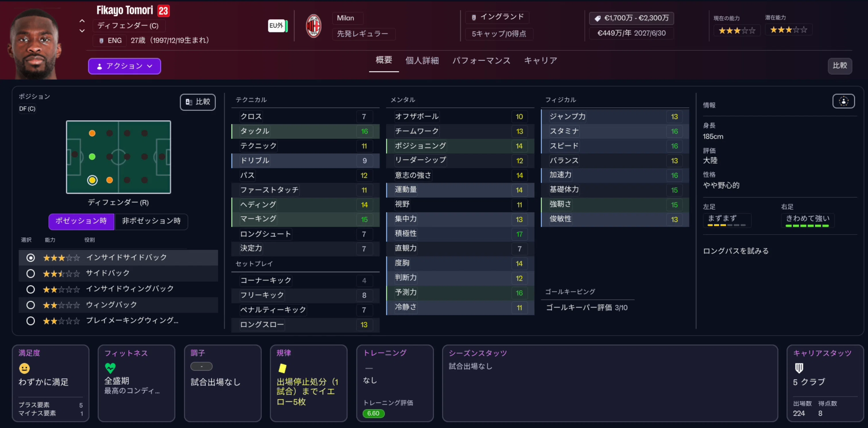Switch to the 個人詳細 tab
This screenshot has width=868, height=428.
click(422, 60)
